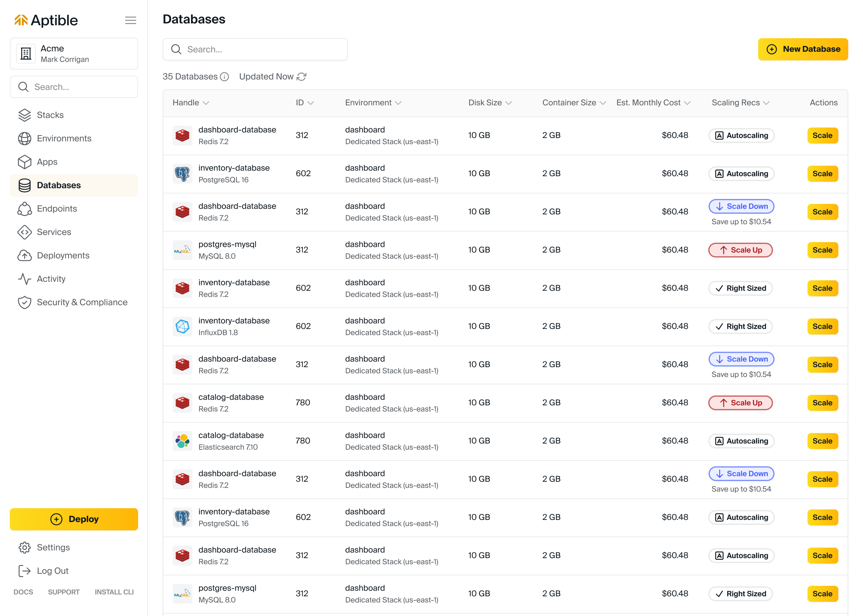Click the New Database button
This screenshot has height=616, width=863.
[x=803, y=49]
